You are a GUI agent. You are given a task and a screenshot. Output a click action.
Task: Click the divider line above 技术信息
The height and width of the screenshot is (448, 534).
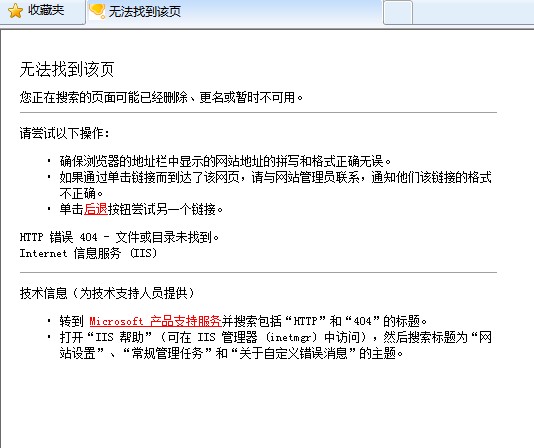click(x=258, y=273)
